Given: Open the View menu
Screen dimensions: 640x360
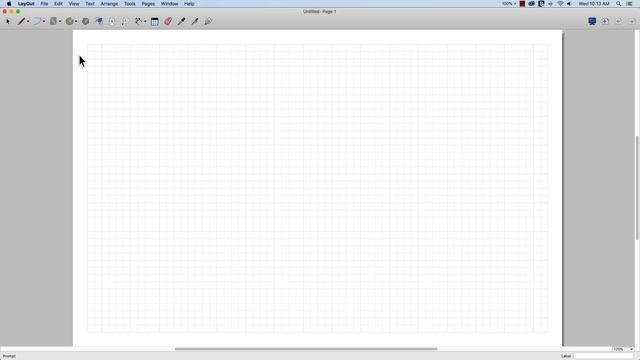Looking at the screenshot, I should 74,4.
